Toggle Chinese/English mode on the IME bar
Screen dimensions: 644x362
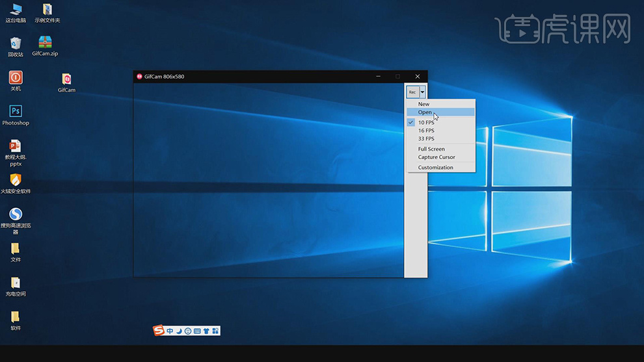tap(170, 331)
